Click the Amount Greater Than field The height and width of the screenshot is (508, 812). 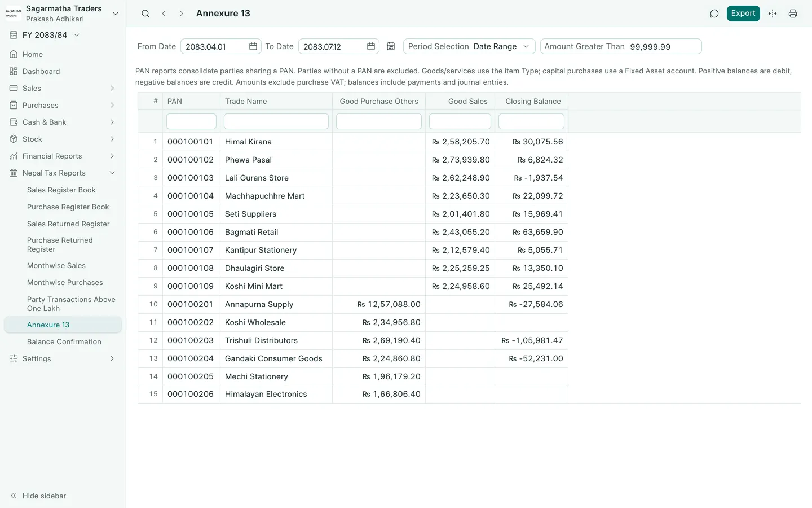click(621, 46)
